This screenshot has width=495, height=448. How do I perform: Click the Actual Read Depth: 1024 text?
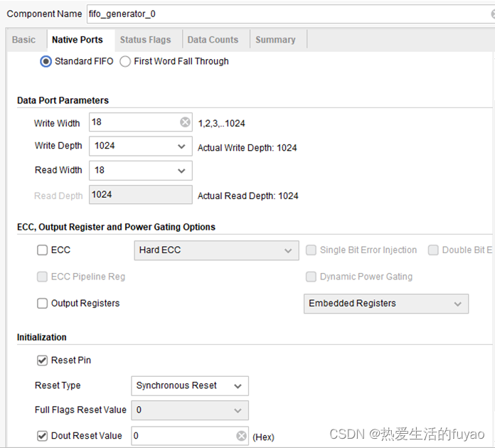pos(247,196)
